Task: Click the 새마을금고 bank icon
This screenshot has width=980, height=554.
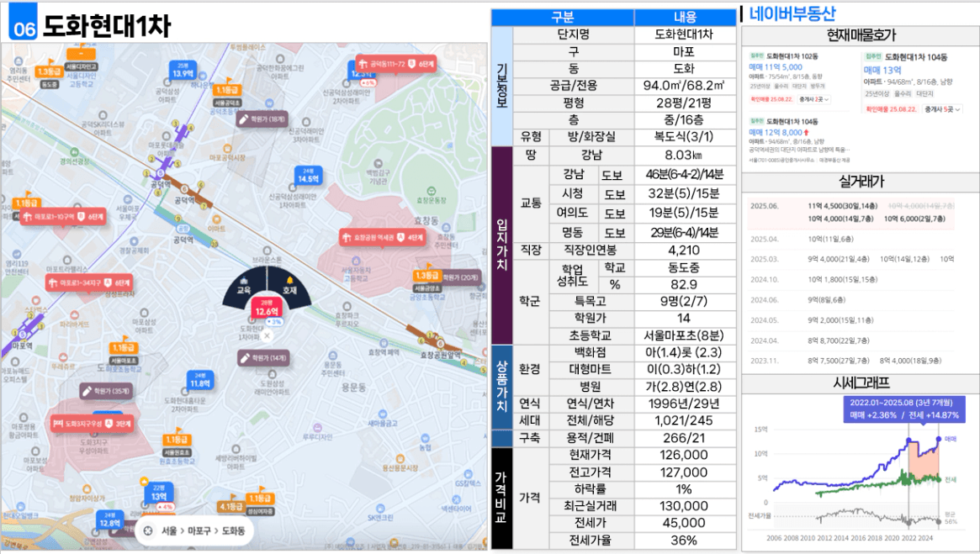Action: click(383, 414)
